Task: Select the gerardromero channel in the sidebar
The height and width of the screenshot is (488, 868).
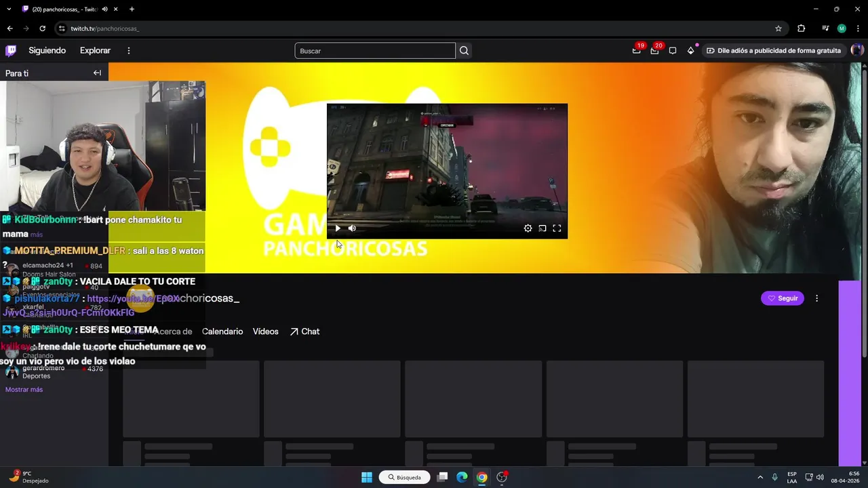Action: tap(54, 372)
